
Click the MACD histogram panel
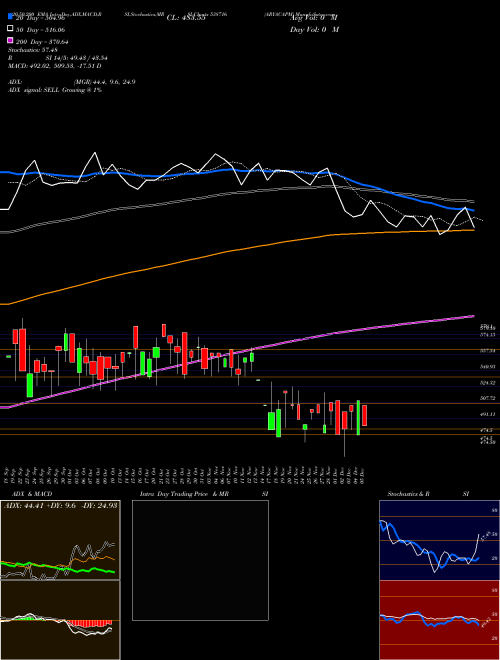pyautogui.click(x=60, y=620)
